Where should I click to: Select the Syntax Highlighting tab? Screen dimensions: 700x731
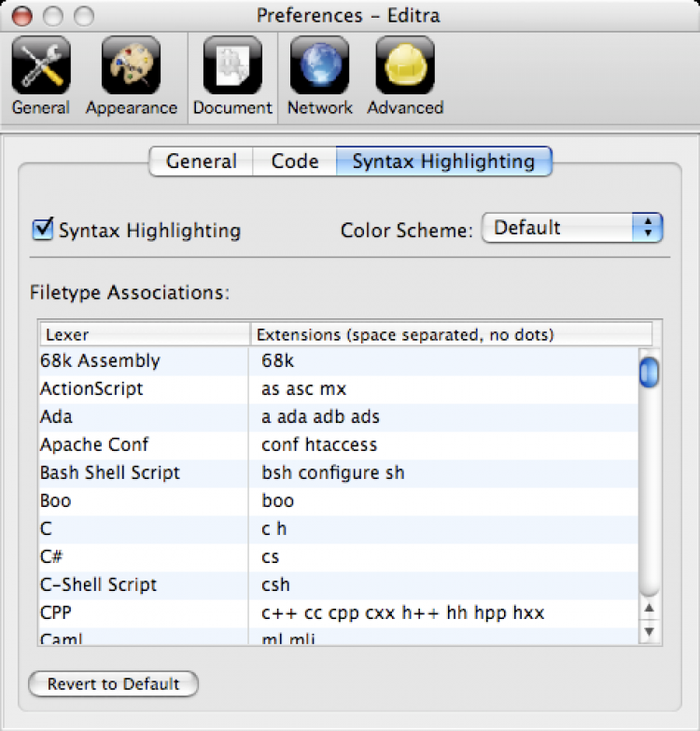(x=443, y=162)
